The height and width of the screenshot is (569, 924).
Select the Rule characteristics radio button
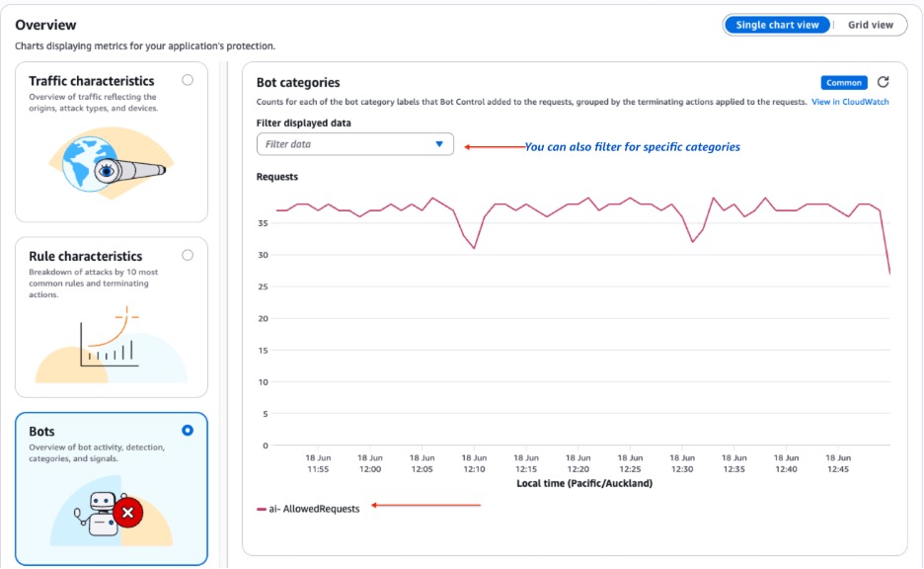pos(188,255)
